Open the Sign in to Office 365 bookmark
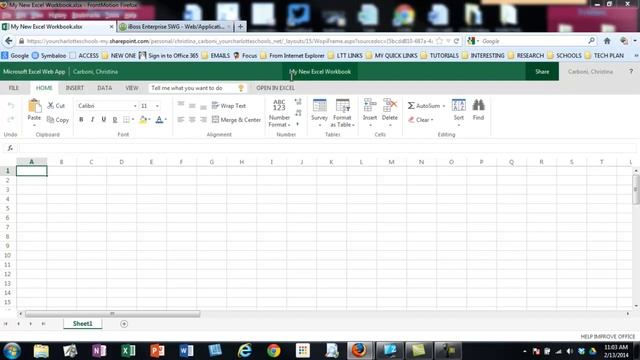The height and width of the screenshot is (360, 640). (169, 56)
